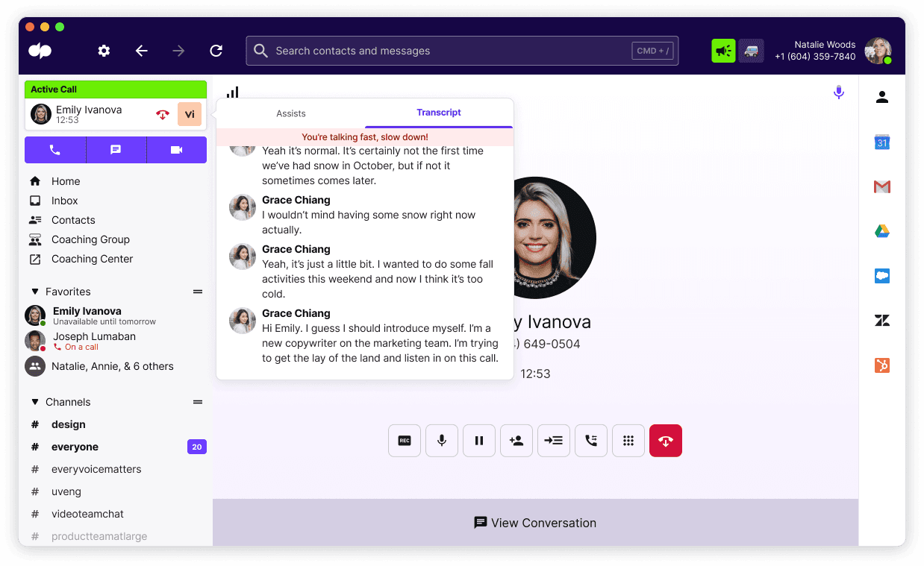End the active call with Emily Ivanova

click(x=665, y=440)
